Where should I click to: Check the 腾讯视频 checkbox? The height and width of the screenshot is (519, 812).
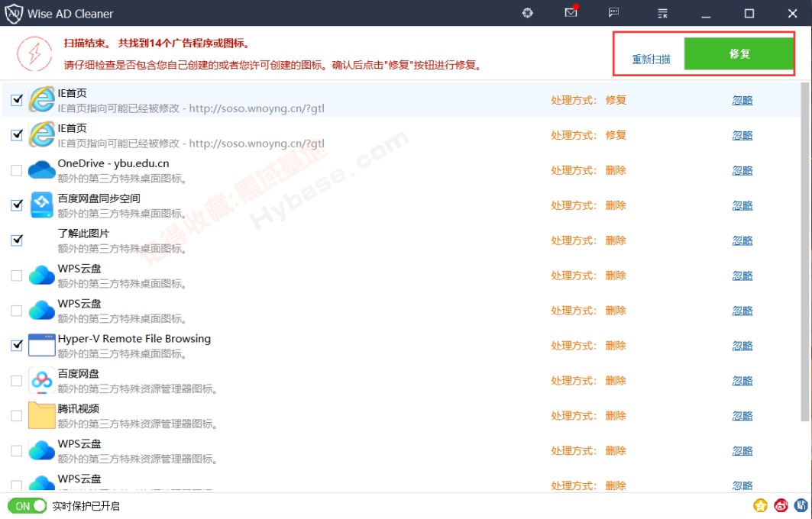click(x=17, y=415)
